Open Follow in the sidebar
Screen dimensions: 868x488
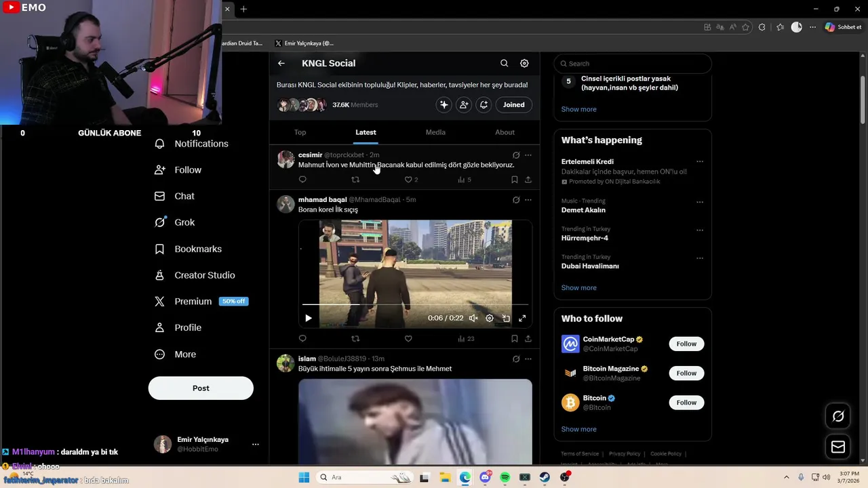(178, 170)
